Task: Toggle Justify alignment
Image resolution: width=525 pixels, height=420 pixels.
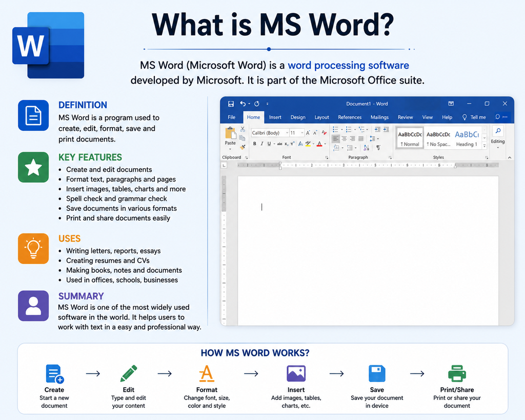Action: 361,138
